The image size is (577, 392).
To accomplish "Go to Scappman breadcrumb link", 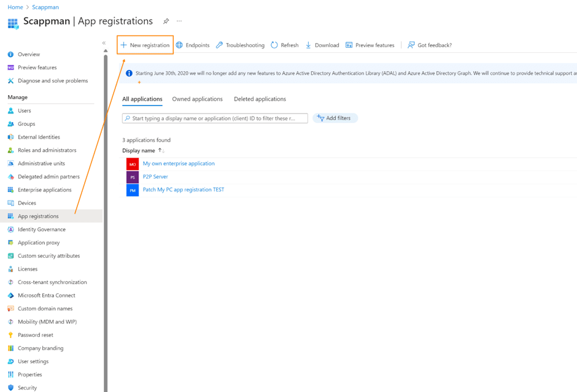I will pos(45,7).
